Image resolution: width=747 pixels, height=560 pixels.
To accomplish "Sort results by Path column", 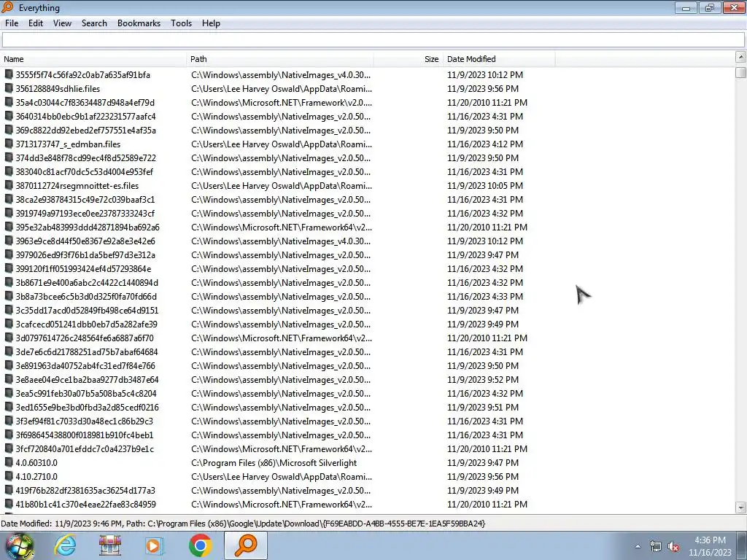I will pos(280,59).
